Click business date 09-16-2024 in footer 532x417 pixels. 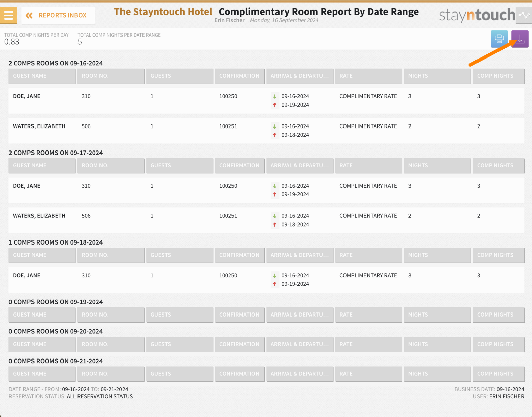[x=510, y=389]
